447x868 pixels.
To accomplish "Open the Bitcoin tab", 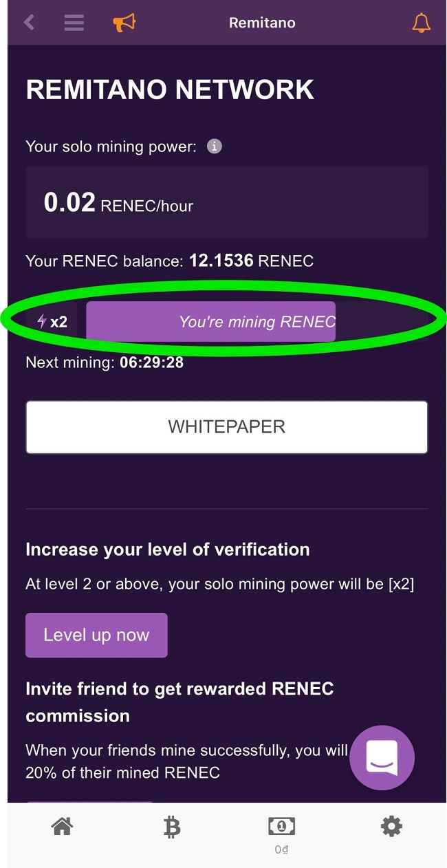I will (172, 827).
